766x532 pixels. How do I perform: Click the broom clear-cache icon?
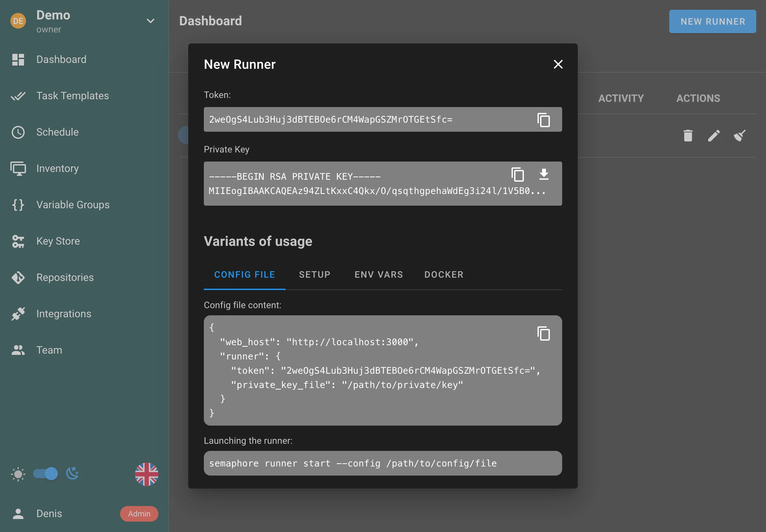click(739, 136)
